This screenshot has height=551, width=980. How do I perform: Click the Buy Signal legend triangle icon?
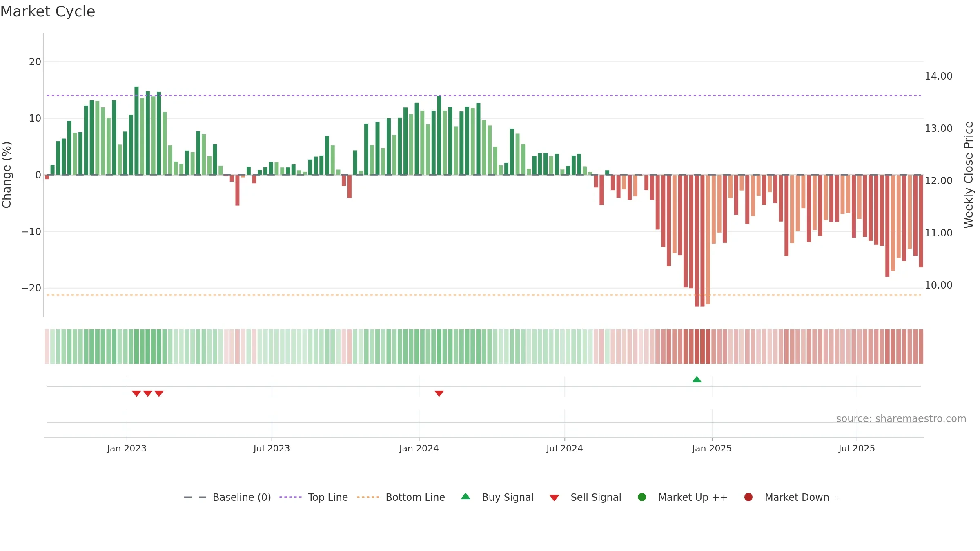[x=465, y=496]
